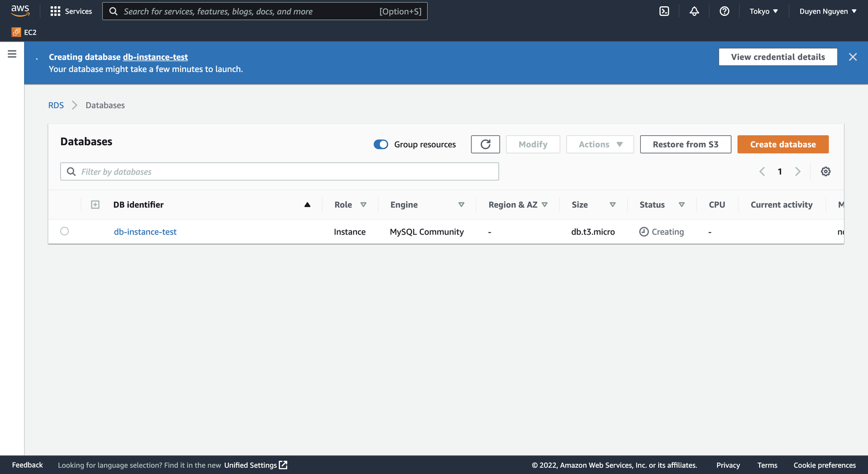Expand the side navigation hamburger menu
Image resolution: width=868 pixels, height=474 pixels.
coord(12,54)
